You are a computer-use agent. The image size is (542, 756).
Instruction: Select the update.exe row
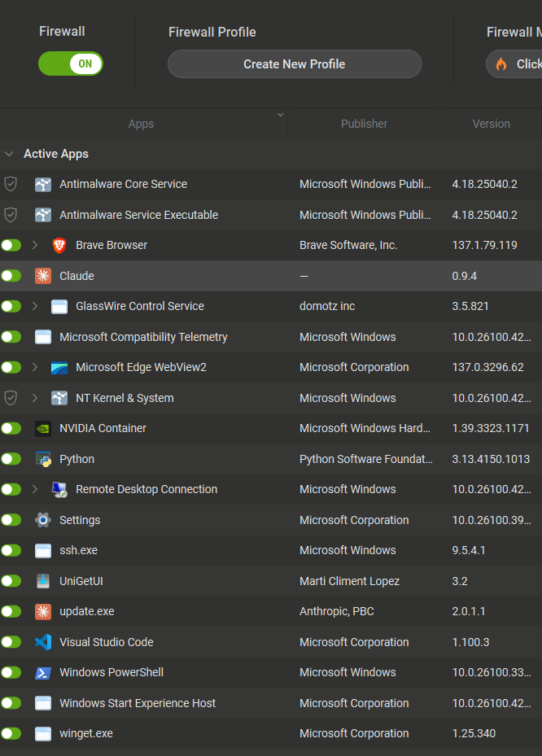coord(244,611)
